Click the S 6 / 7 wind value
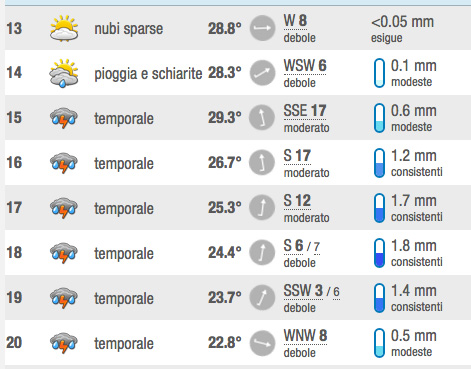The width and height of the screenshot is (471, 369). point(302,246)
